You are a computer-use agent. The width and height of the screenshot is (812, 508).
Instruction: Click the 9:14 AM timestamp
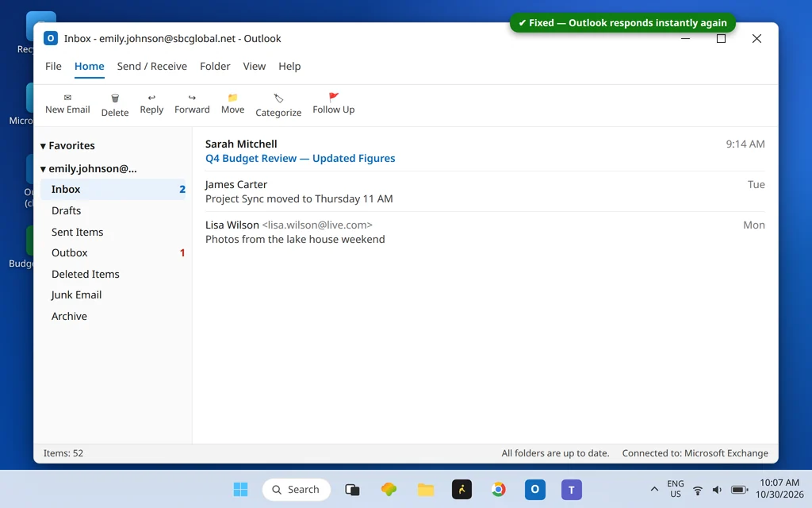coord(745,144)
